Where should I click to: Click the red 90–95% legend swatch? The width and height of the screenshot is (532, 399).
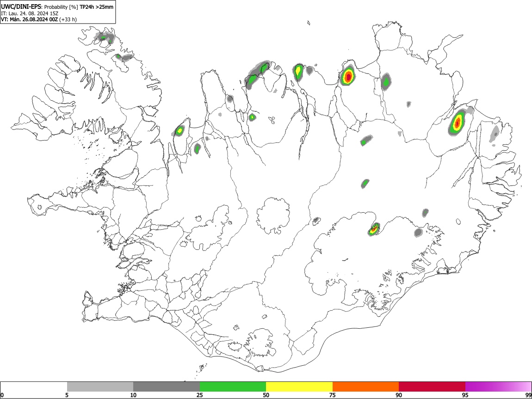click(x=432, y=387)
